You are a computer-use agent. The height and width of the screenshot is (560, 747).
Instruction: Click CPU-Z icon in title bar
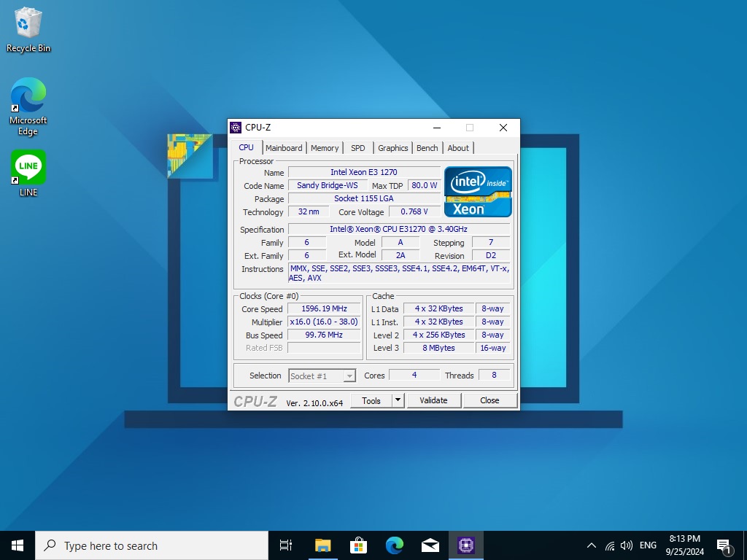pyautogui.click(x=236, y=128)
